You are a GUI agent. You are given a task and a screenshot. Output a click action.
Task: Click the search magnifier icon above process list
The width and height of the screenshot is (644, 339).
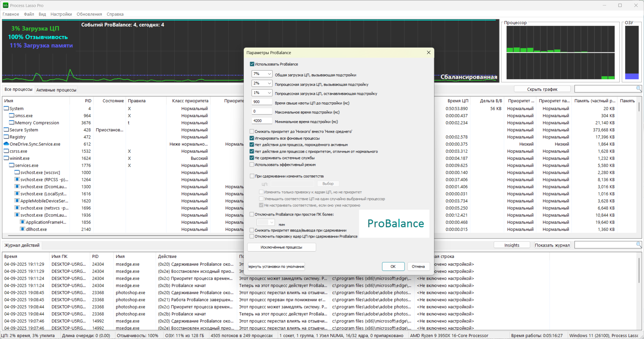tap(638, 88)
